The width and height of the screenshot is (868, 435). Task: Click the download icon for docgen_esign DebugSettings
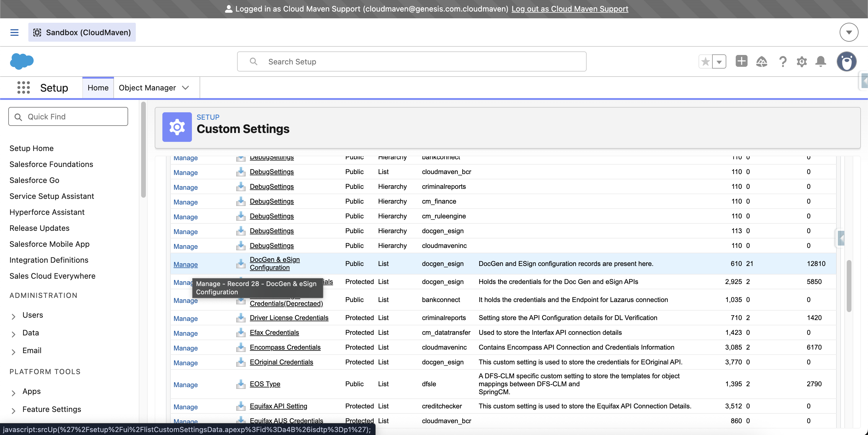(241, 231)
